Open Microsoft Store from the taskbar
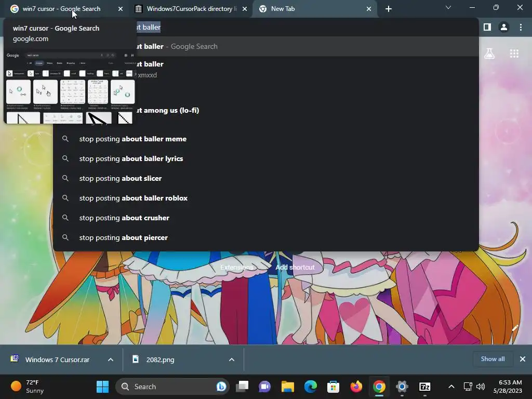Viewport: 532px width, 399px height. [x=333, y=387]
